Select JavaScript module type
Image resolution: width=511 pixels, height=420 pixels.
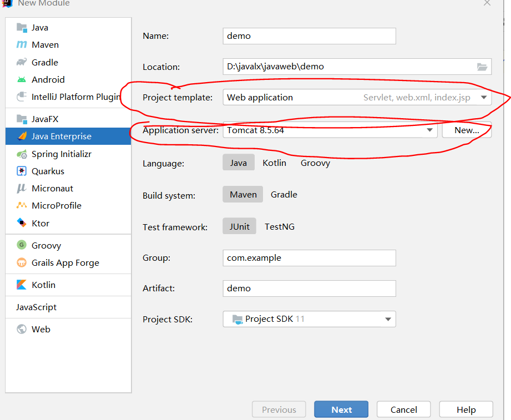tap(68, 307)
